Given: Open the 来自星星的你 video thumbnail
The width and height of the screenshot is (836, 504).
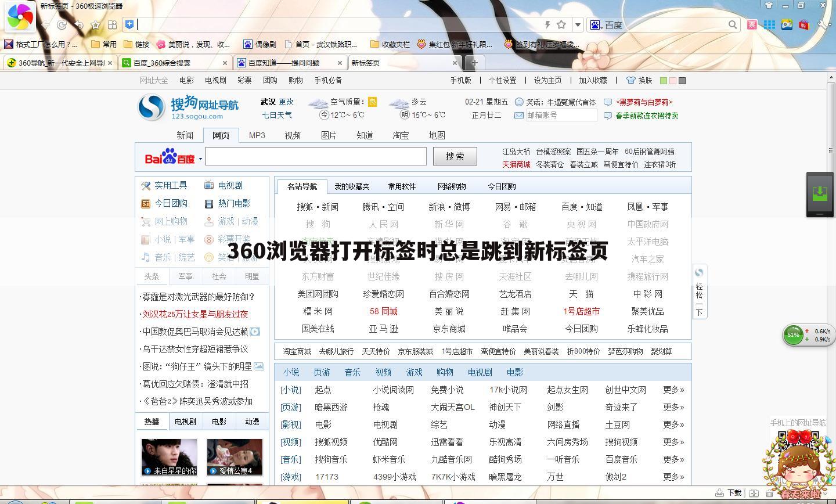Looking at the screenshot, I should 169,457.
